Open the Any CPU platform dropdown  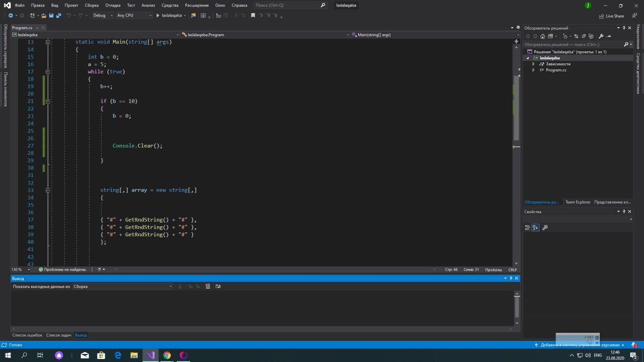coord(134,16)
